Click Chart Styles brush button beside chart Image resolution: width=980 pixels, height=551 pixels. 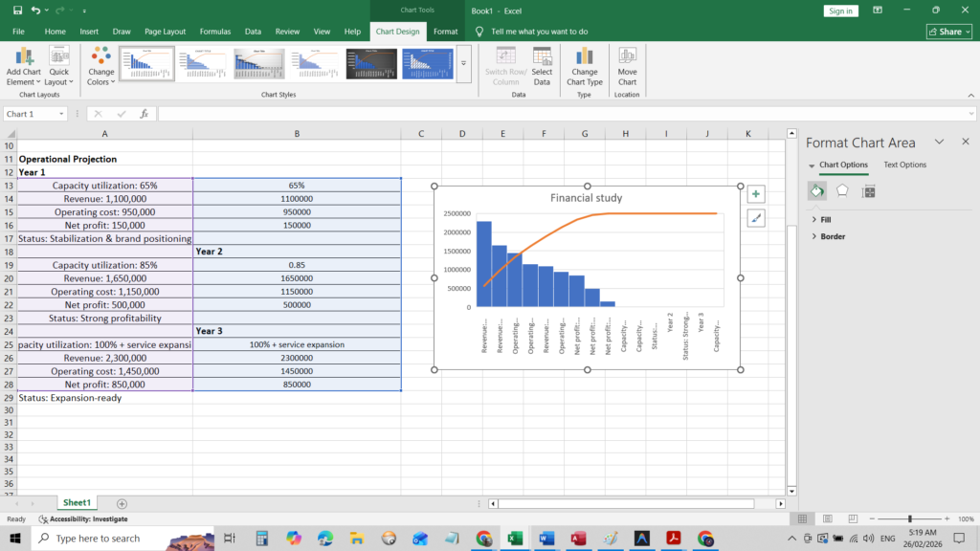(756, 218)
